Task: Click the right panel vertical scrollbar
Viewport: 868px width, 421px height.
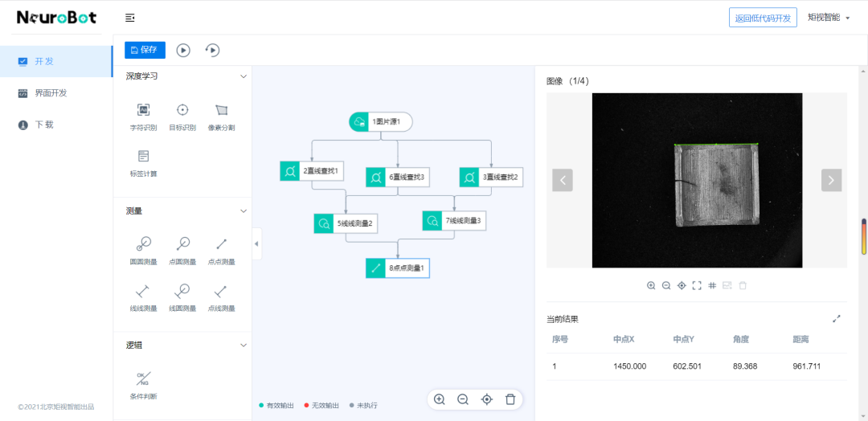Action: pos(864,237)
